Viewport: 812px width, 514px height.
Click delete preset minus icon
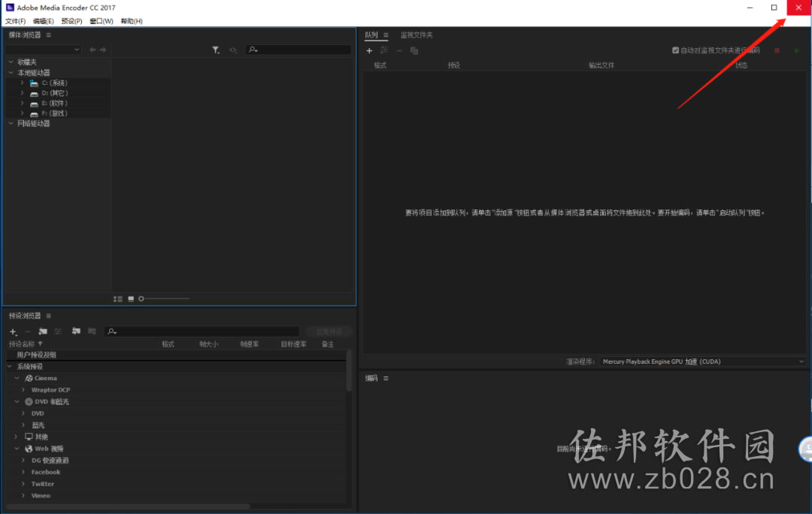[x=28, y=332]
